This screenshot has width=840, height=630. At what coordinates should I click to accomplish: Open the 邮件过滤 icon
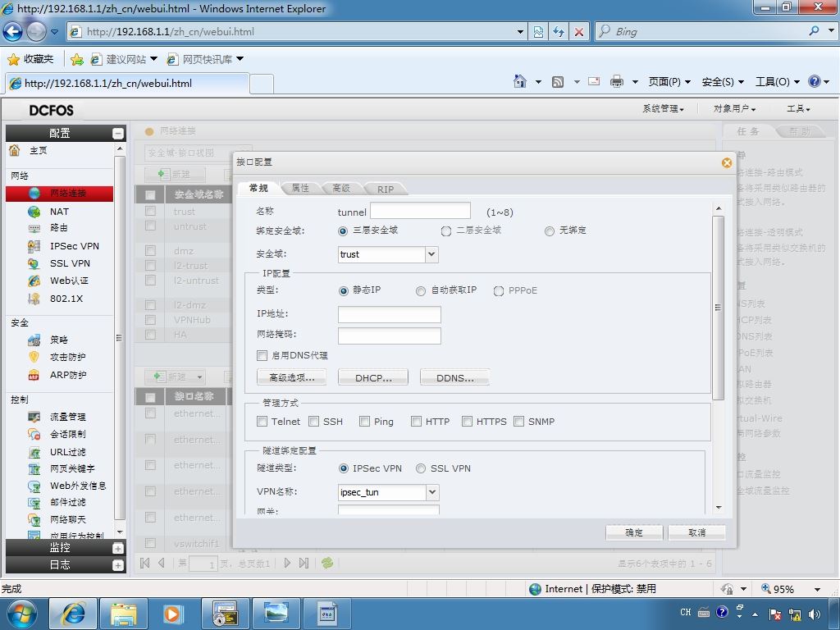click(34, 503)
